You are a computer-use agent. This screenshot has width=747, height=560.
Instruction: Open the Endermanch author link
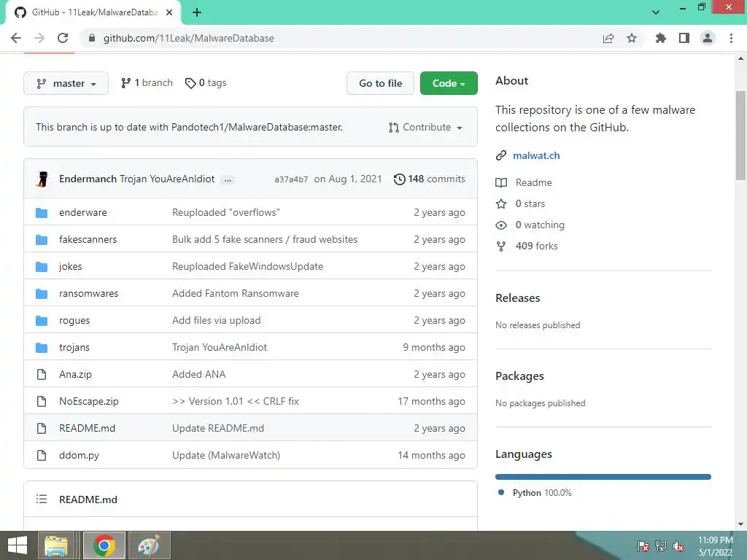click(88, 179)
